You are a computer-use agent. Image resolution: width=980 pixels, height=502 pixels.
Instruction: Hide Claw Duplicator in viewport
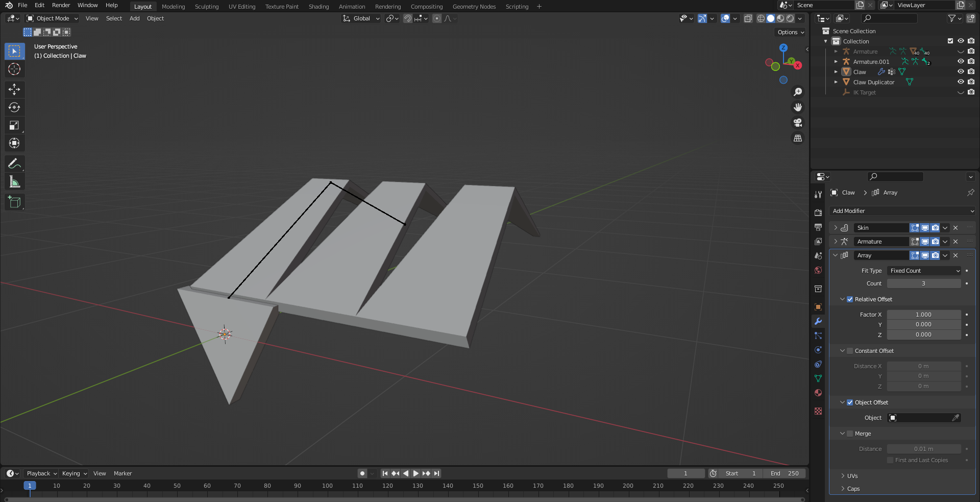click(x=961, y=82)
